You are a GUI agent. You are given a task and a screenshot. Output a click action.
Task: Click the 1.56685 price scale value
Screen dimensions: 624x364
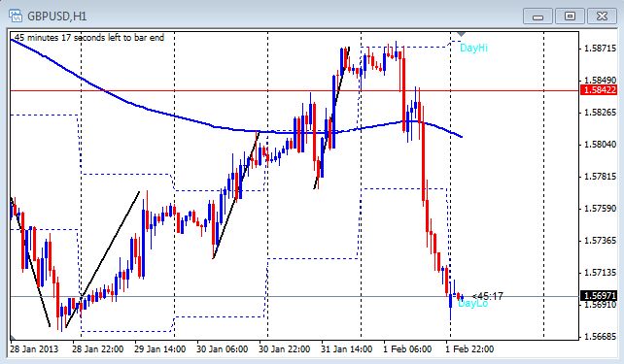(x=600, y=337)
